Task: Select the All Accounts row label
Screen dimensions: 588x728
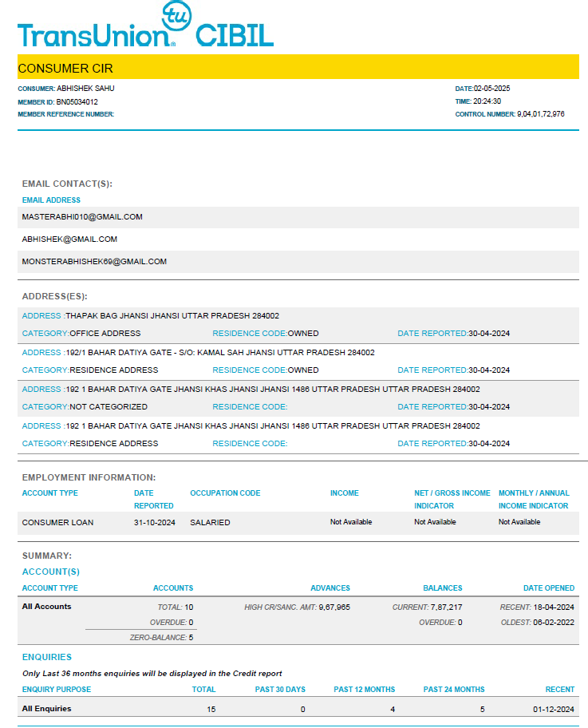Action: pyautogui.click(x=46, y=607)
